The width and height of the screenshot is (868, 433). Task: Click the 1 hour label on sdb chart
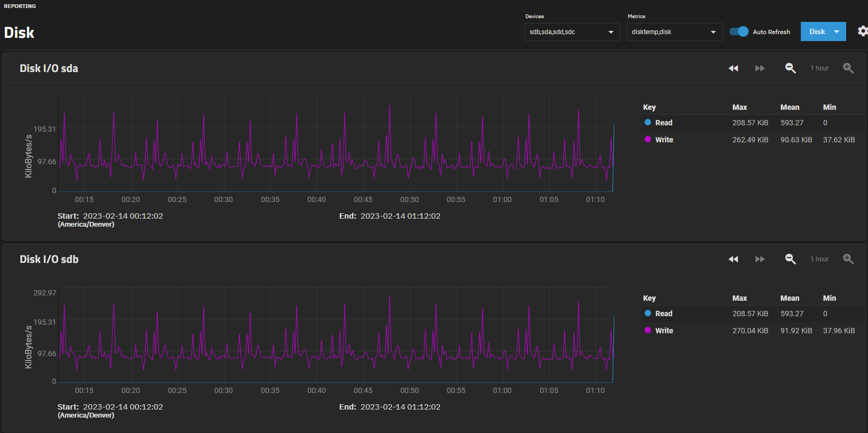819,259
